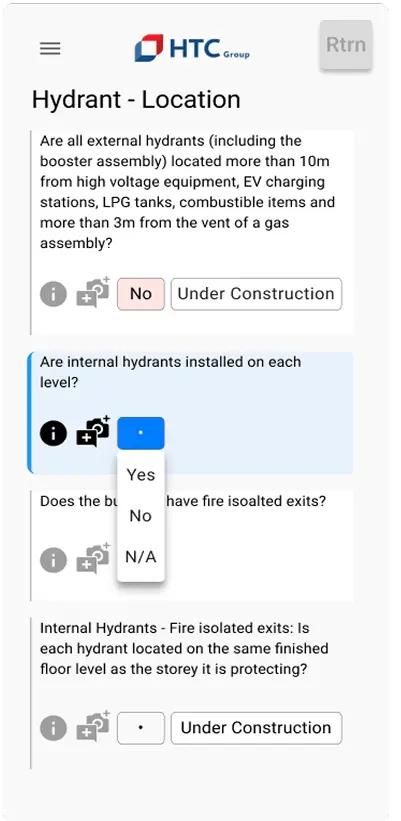
Task: Select the fire isolated exits question card
Action: [192, 546]
